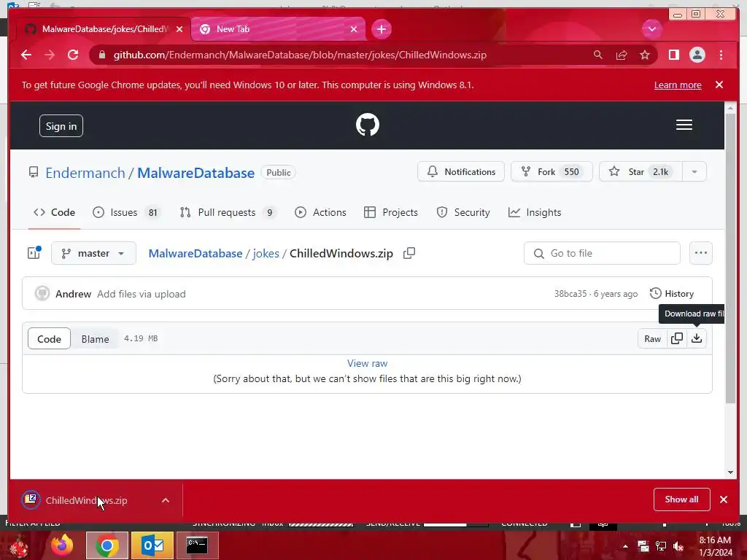Open the share page icon in the address bar
This screenshot has width=747, height=560.
tap(622, 55)
